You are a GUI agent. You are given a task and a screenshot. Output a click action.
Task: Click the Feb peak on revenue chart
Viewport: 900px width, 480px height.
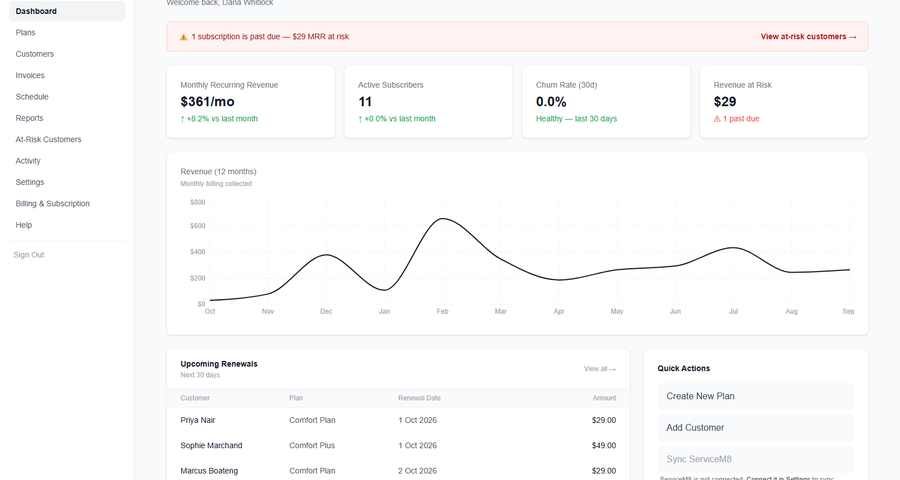coord(443,219)
